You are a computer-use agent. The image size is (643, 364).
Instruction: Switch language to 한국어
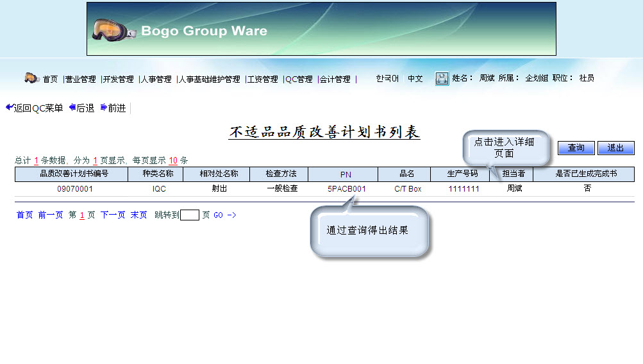pos(387,79)
